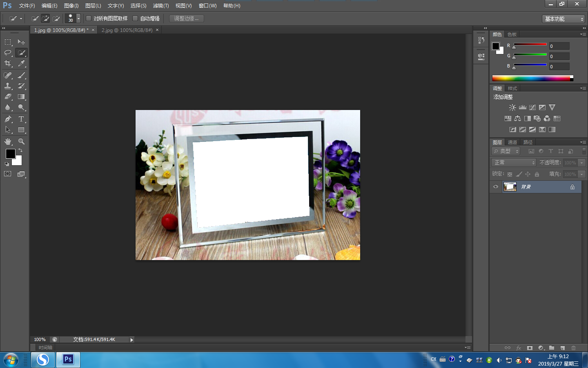The width and height of the screenshot is (588, 368).
Task: Add Brightness/Contrast adjustment
Action: point(512,107)
